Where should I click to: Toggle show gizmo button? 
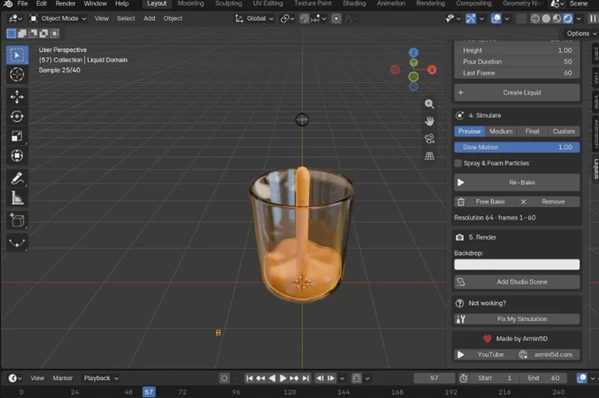point(471,18)
